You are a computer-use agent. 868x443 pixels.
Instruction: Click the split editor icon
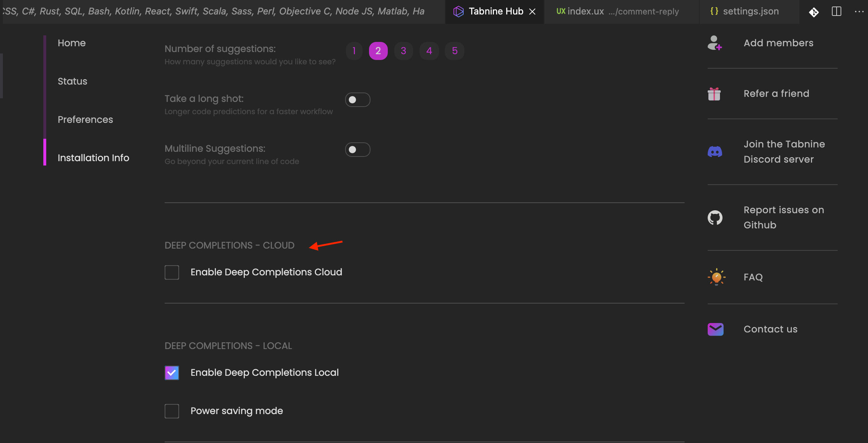point(837,12)
